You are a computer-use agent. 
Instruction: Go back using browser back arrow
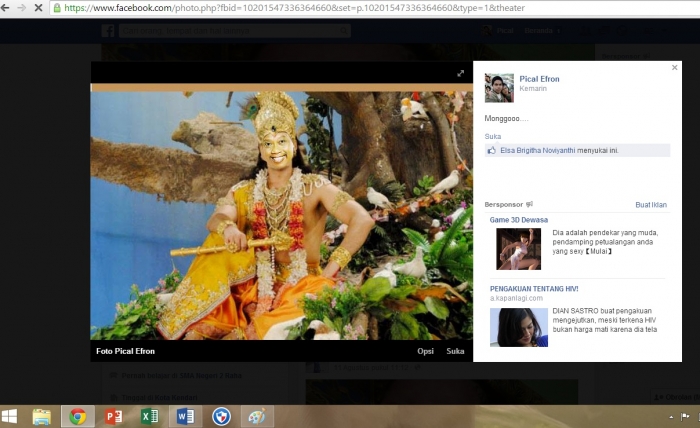coord(5,8)
